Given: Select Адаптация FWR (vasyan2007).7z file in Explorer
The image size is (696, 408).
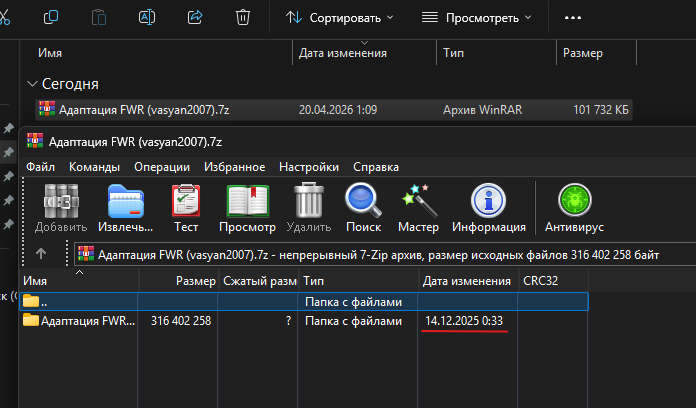Looking at the screenshot, I should coord(334,110).
